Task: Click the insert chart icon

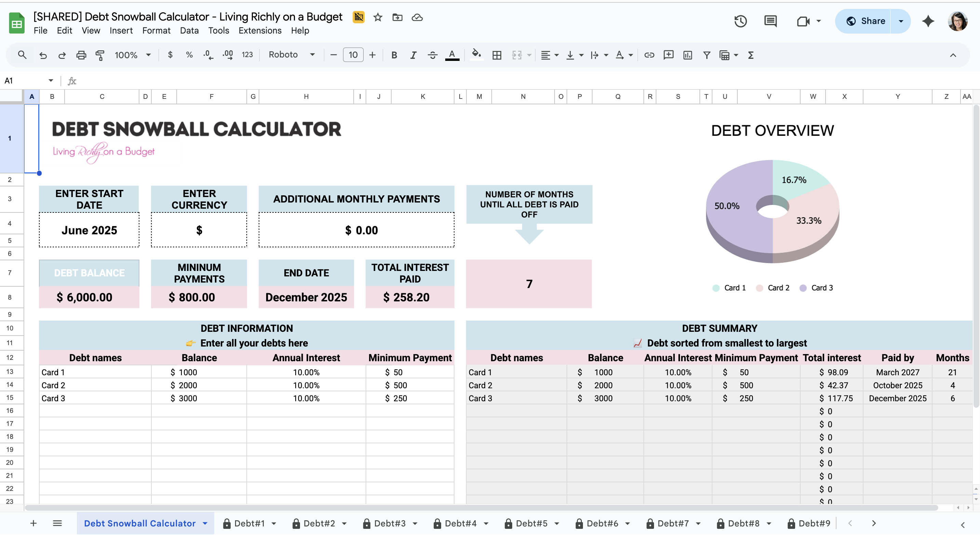Action: (688, 55)
